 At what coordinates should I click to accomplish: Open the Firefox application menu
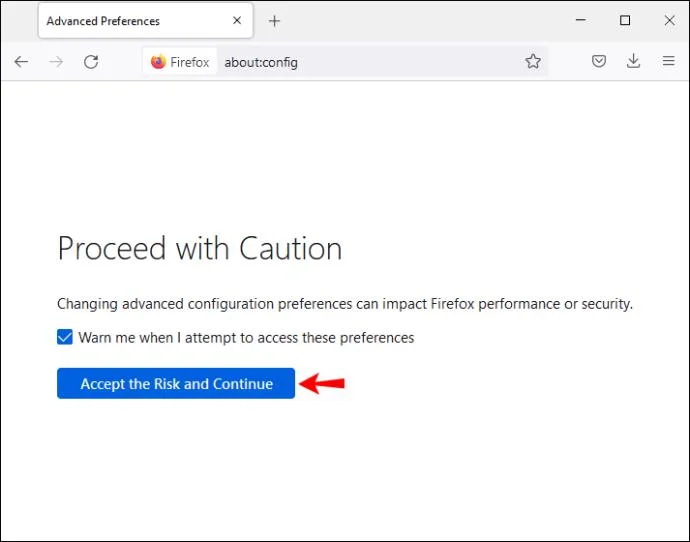click(668, 61)
